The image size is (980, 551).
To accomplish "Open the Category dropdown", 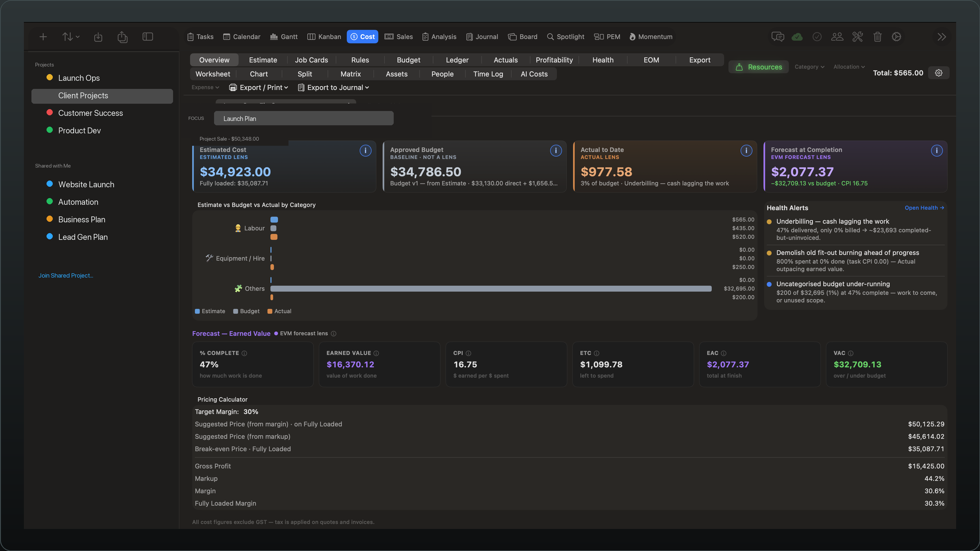I will (x=809, y=67).
